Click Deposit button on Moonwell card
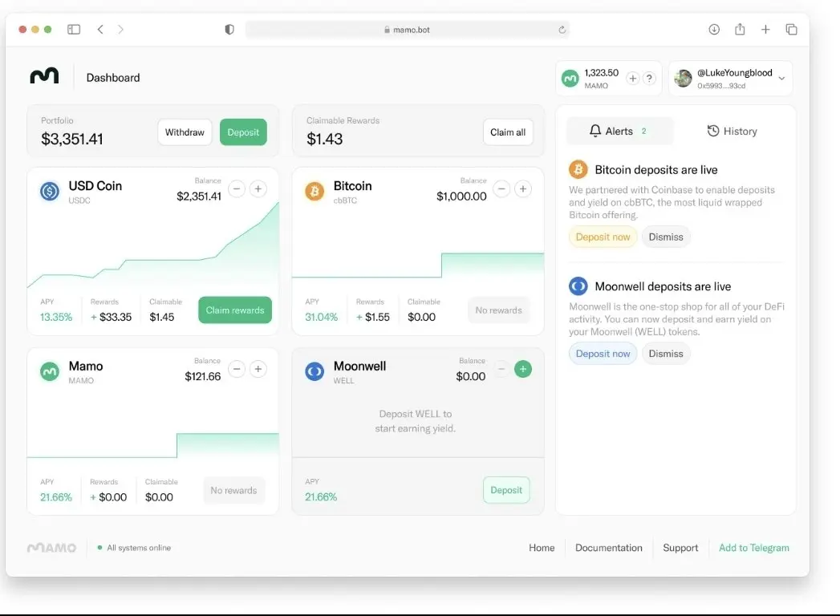 tap(506, 490)
